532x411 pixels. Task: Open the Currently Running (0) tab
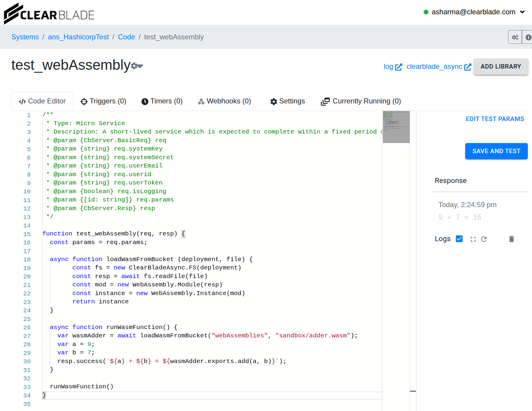point(361,101)
